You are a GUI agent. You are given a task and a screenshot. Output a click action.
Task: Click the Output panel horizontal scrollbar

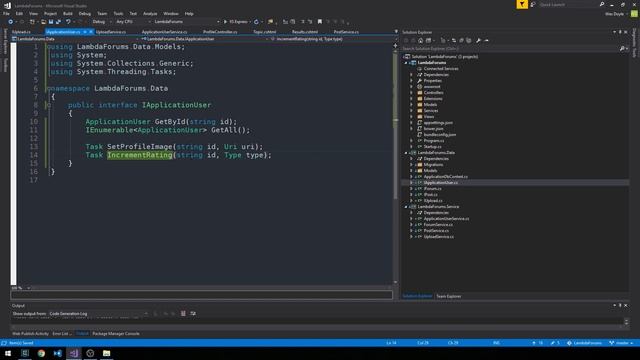[318, 327]
